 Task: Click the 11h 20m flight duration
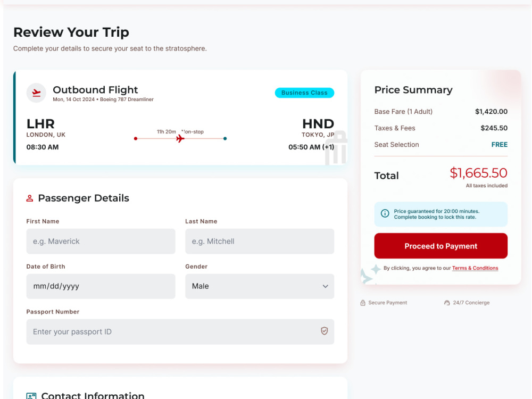tap(166, 131)
